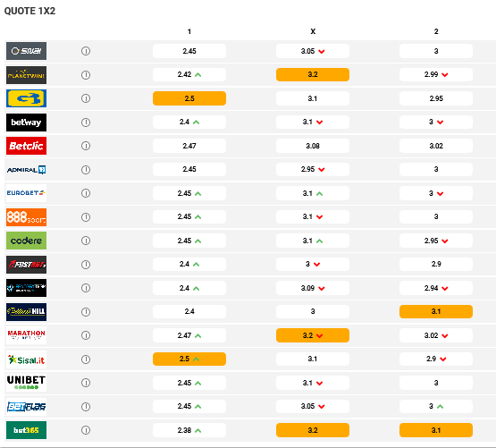Select Unibet draw odds 3.1

click(x=313, y=383)
